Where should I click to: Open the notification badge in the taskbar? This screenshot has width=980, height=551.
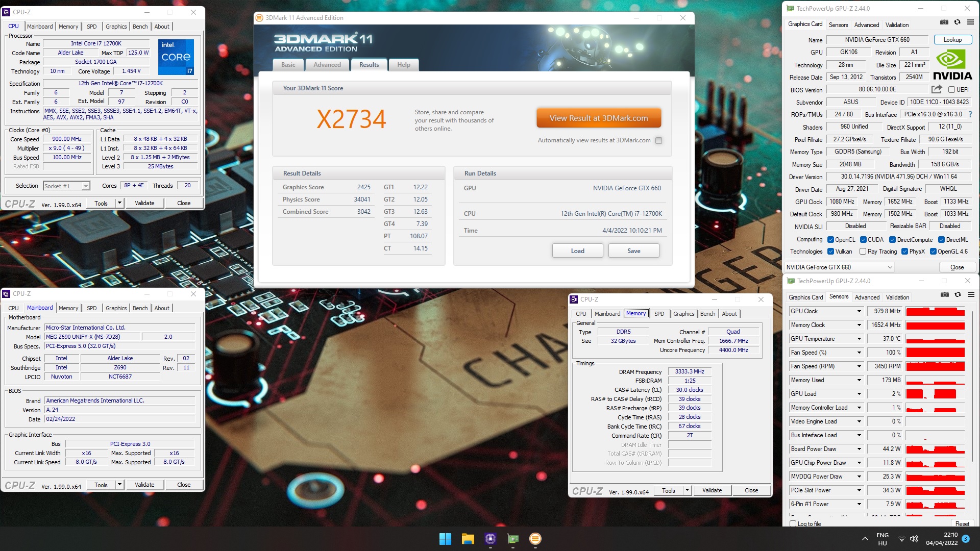[x=966, y=539]
